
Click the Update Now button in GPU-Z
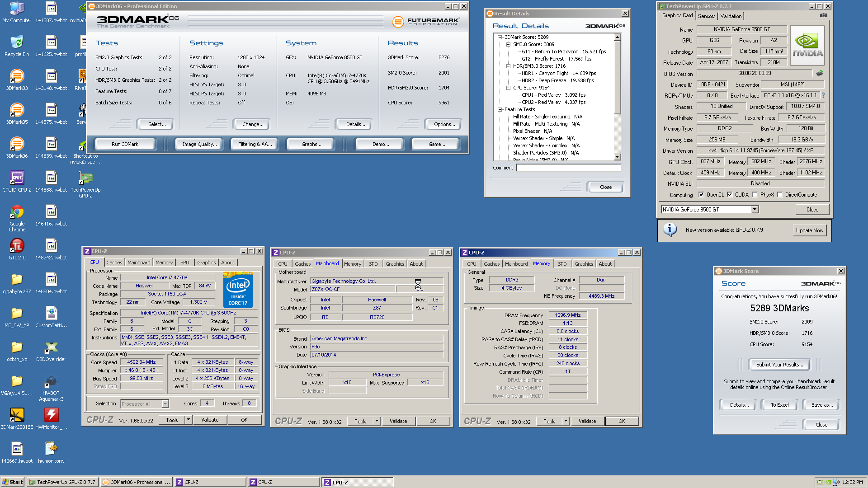[809, 230]
